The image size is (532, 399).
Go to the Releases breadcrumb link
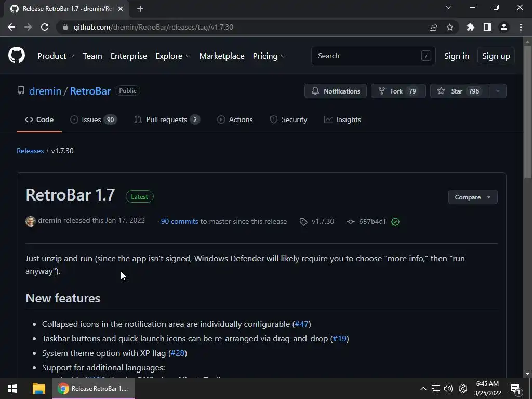point(30,151)
